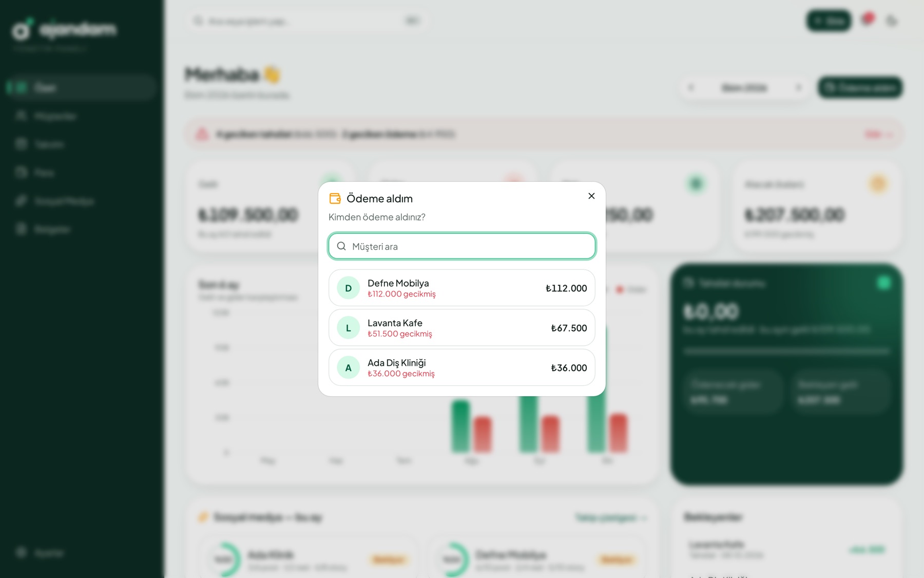Image resolution: width=924 pixels, height=578 pixels.
Task: Choose Ada Diş Kliniği as the paying customer
Action: coord(462,367)
